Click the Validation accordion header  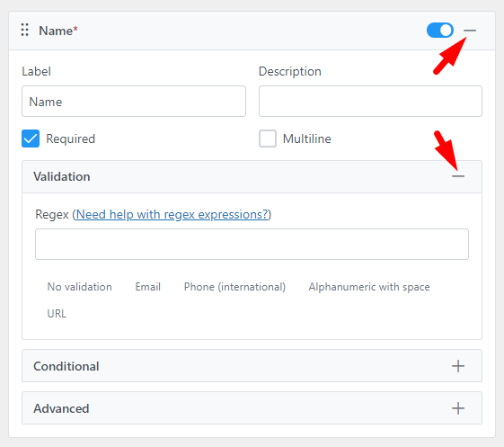pos(252,176)
